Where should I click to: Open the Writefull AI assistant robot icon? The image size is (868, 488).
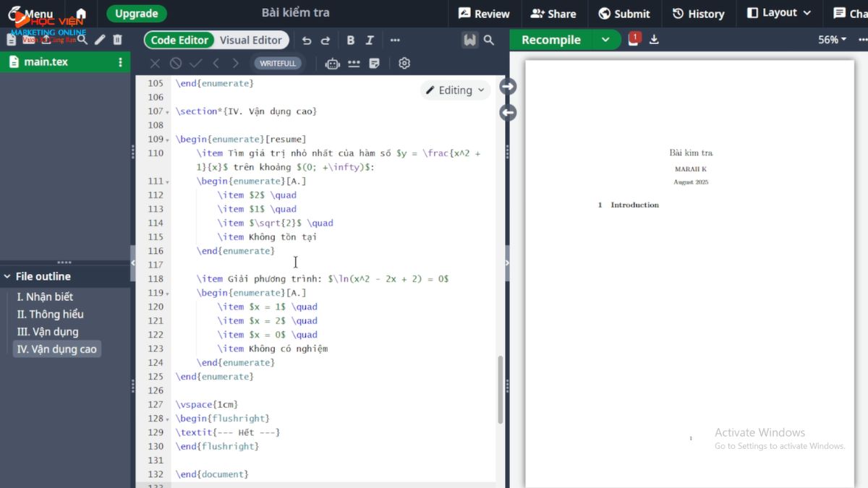[332, 63]
